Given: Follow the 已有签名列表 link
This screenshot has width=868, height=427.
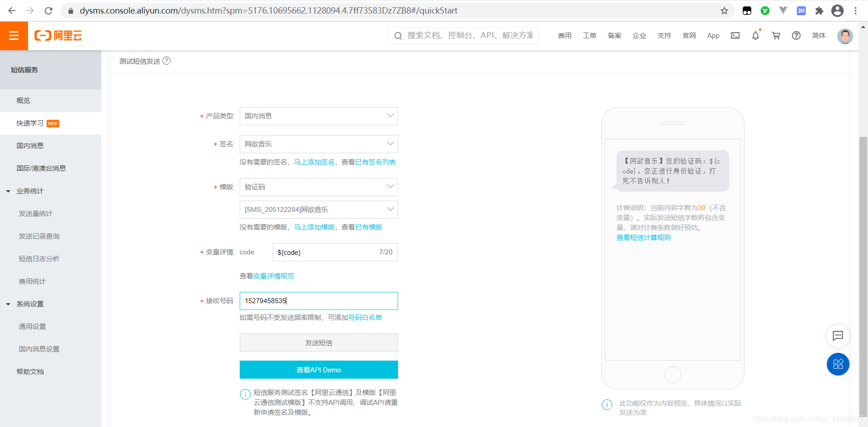Looking at the screenshot, I should (x=375, y=162).
